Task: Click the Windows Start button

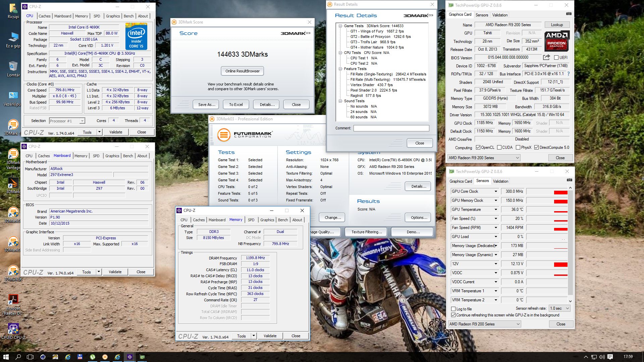Action: (6, 357)
